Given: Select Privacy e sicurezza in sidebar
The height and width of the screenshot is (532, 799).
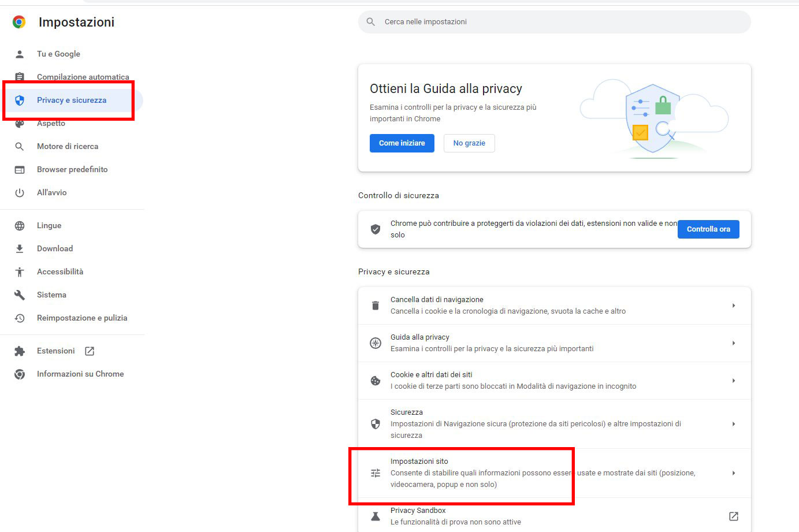Looking at the screenshot, I should coord(72,100).
